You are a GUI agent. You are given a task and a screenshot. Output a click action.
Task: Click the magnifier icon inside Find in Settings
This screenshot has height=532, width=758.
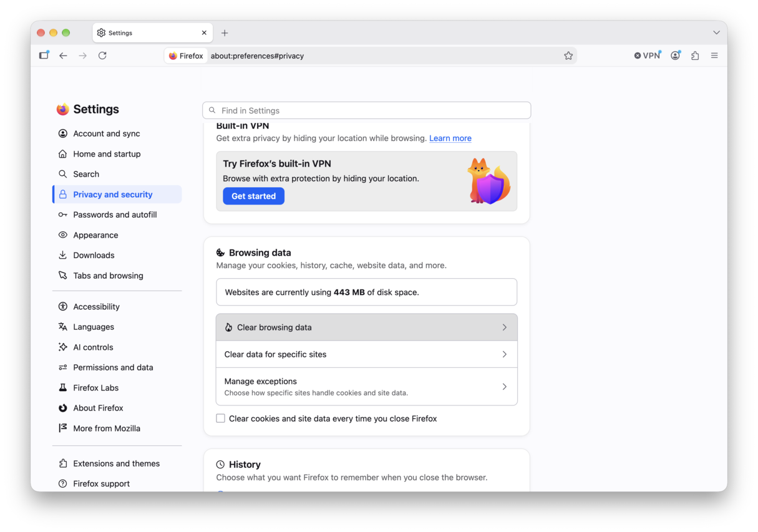pyautogui.click(x=212, y=110)
